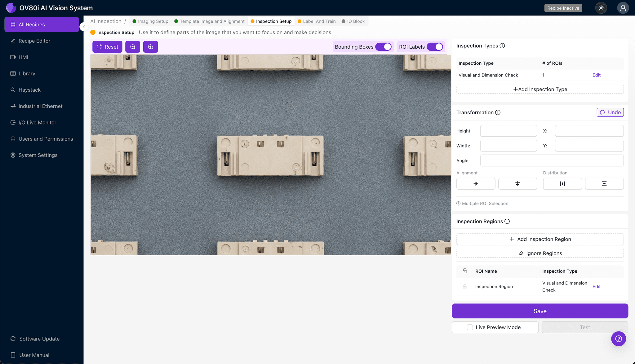The height and width of the screenshot is (364, 635).
Task: Click Edit for Visual and Dimension Check type
Action: point(596,75)
